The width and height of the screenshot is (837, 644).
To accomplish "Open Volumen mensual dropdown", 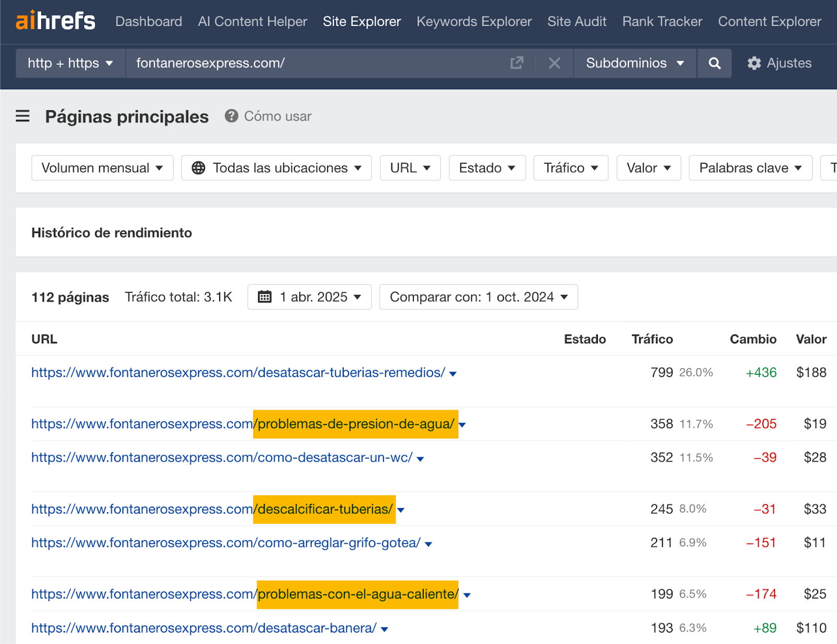I will pyautogui.click(x=103, y=168).
